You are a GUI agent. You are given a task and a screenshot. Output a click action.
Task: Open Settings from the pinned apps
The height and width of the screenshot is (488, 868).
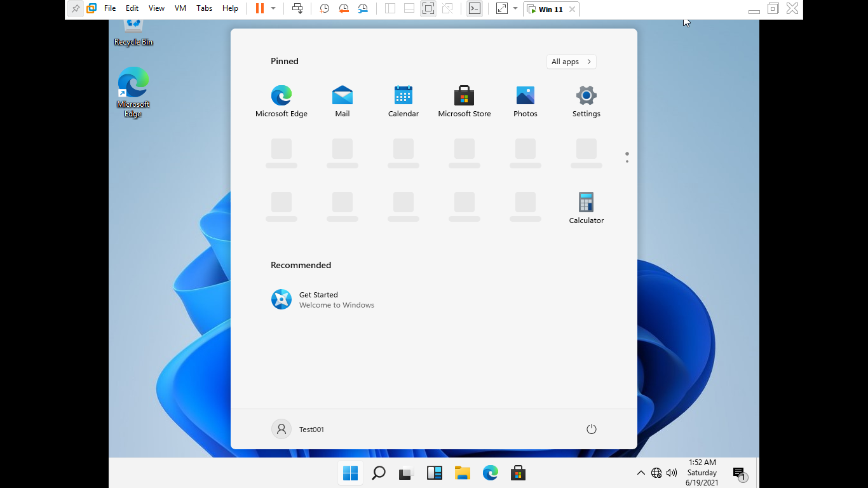(x=587, y=102)
